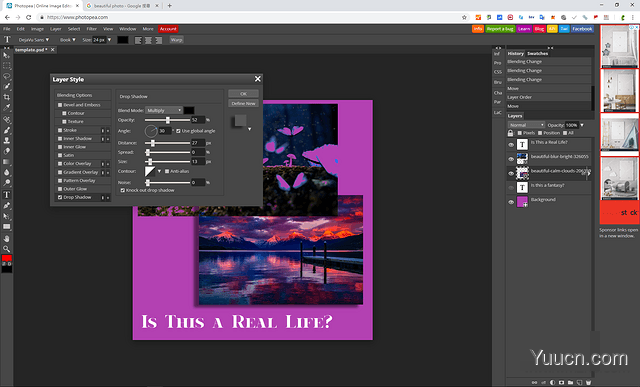Switch to Google search browser tab
The height and width of the screenshot is (387, 640).
(x=122, y=6)
